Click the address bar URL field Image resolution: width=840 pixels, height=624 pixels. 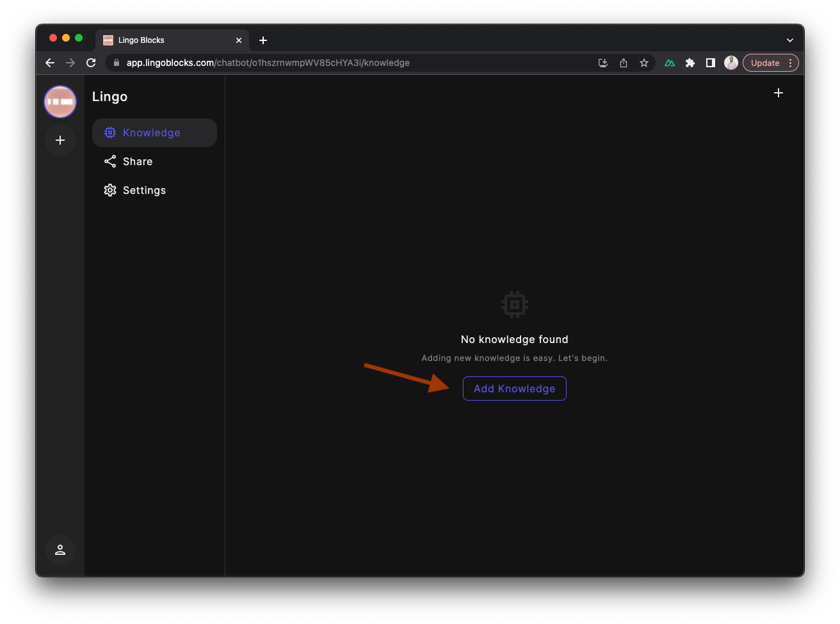click(x=352, y=63)
